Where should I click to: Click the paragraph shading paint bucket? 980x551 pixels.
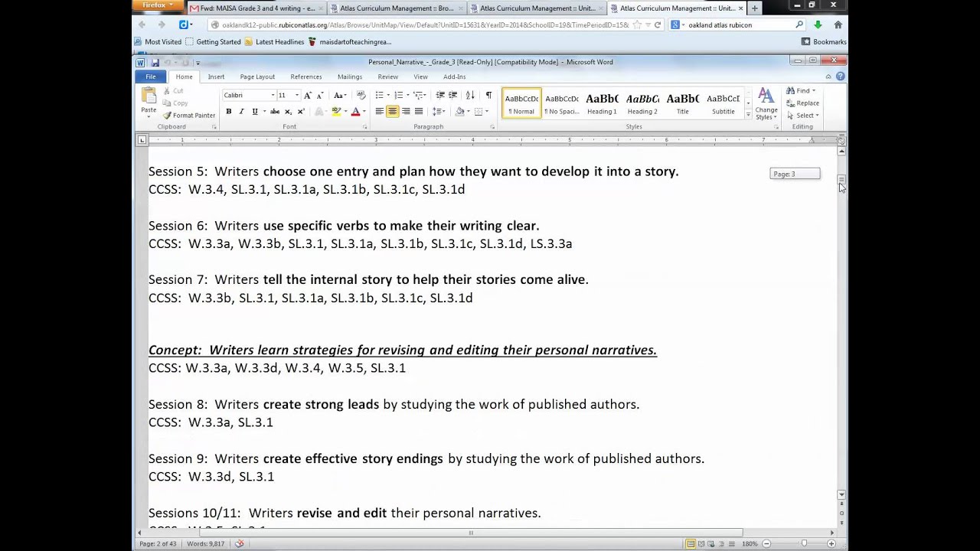tap(459, 112)
